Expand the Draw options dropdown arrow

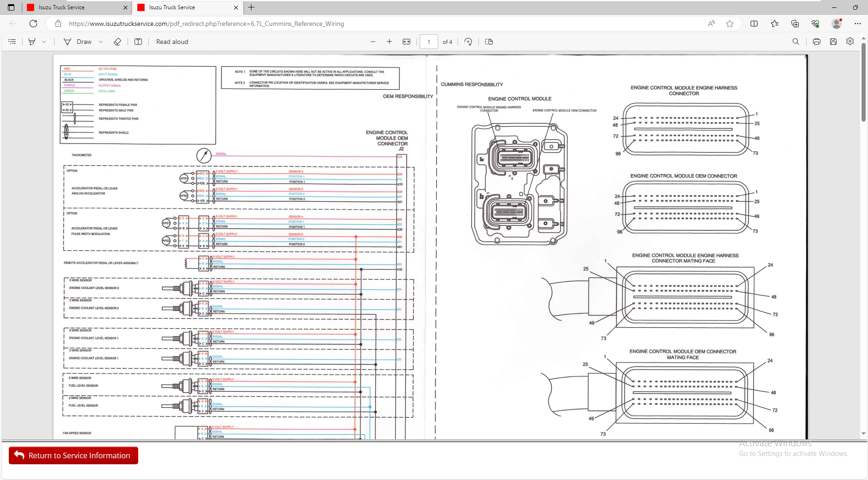(101, 42)
